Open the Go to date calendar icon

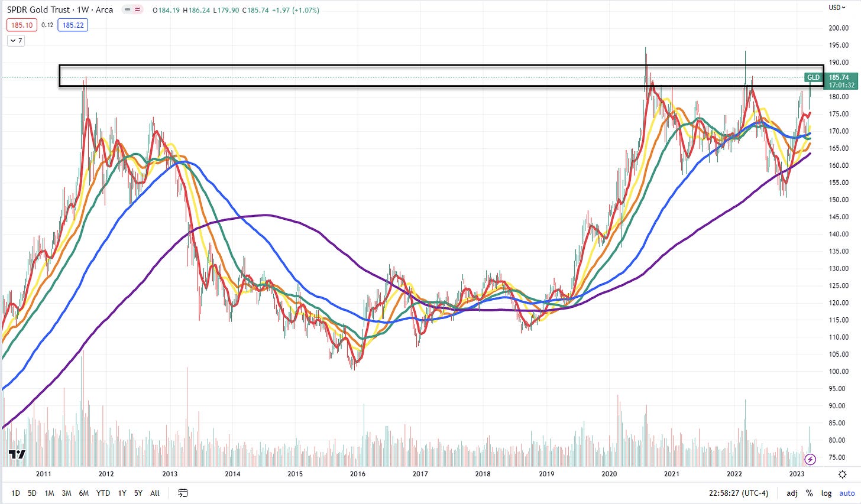(x=183, y=493)
